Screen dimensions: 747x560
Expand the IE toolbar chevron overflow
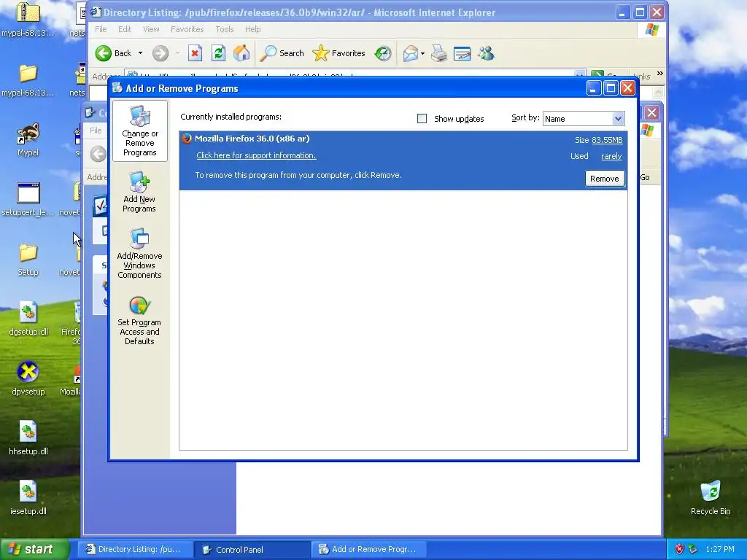(x=659, y=74)
